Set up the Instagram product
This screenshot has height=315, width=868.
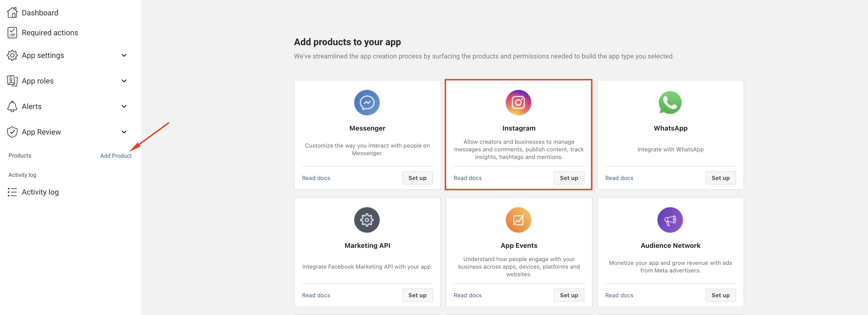click(569, 178)
